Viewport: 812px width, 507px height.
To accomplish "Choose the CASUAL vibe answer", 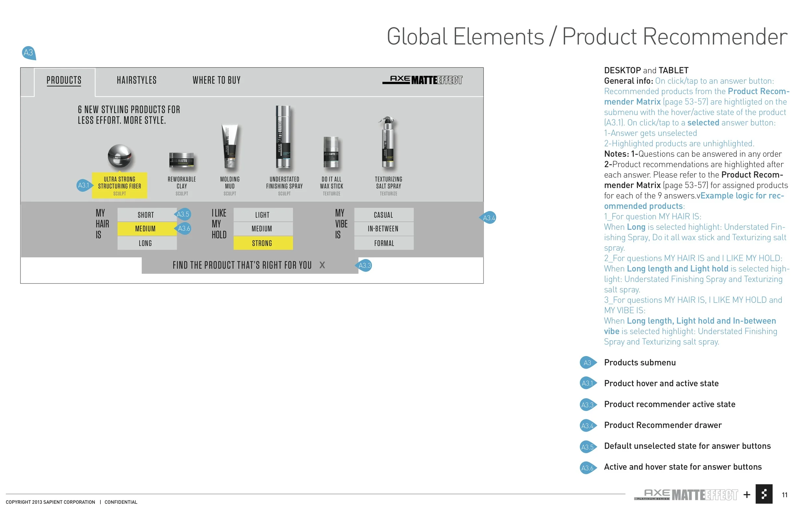I will click(384, 215).
